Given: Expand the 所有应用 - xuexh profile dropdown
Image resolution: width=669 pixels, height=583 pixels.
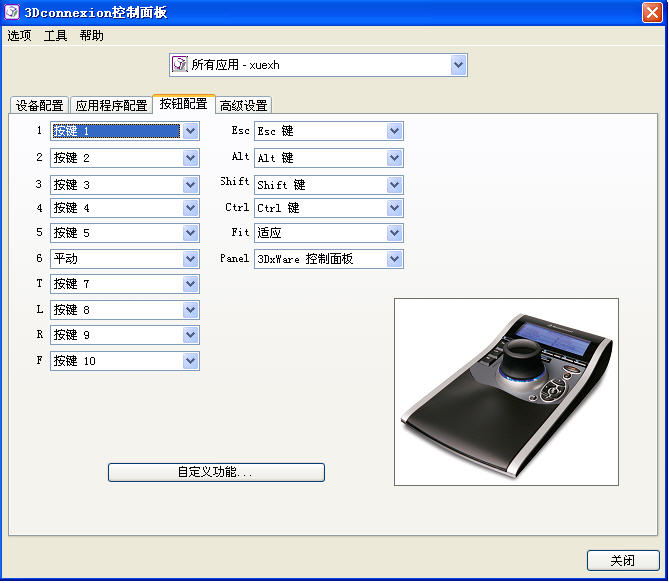Looking at the screenshot, I should (x=458, y=65).
